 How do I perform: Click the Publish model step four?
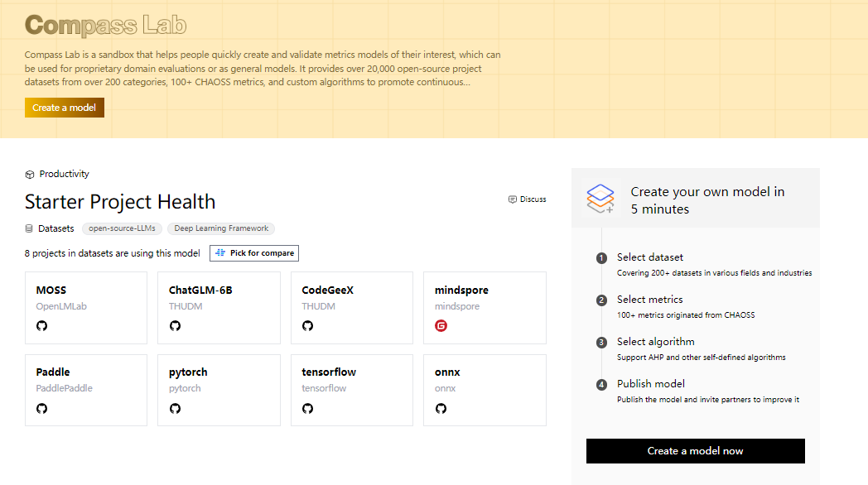pos(651,384)
